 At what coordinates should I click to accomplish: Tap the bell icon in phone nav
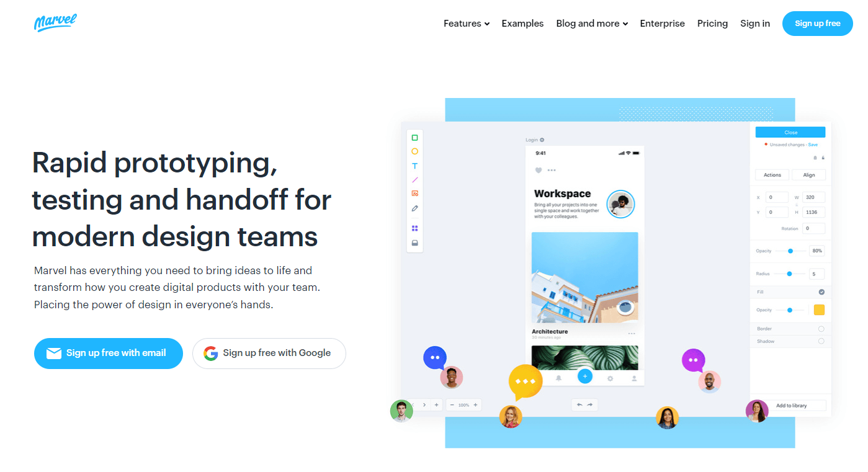point(558,378)
